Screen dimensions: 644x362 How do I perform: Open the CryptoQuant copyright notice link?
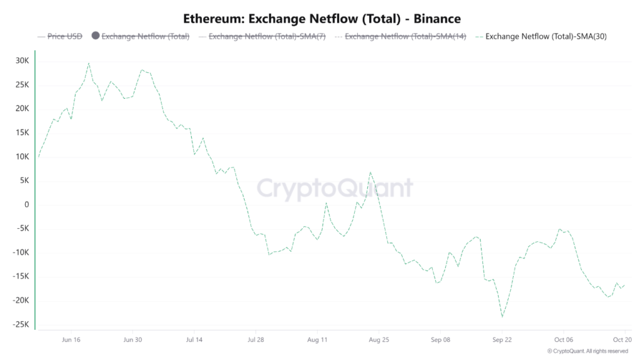point(587,351)
